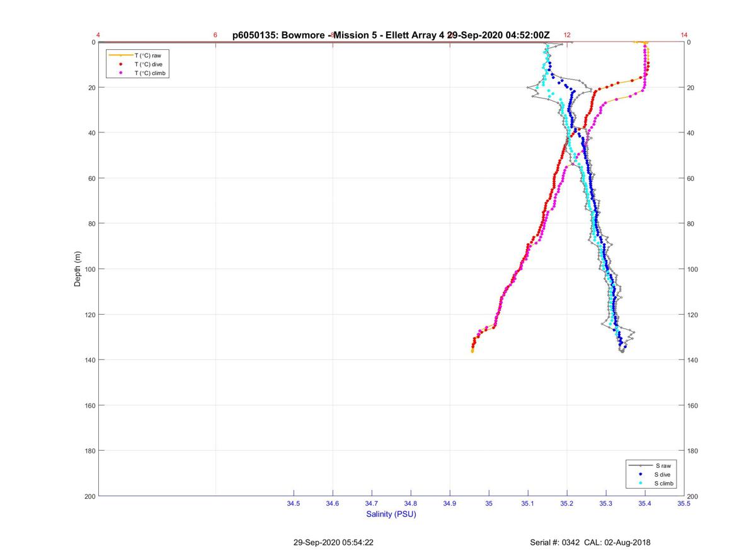Click the 'Depth (m)' axis label
This screenshot has width=756, height=558.
pyautogui.click(x=78, y=269)
